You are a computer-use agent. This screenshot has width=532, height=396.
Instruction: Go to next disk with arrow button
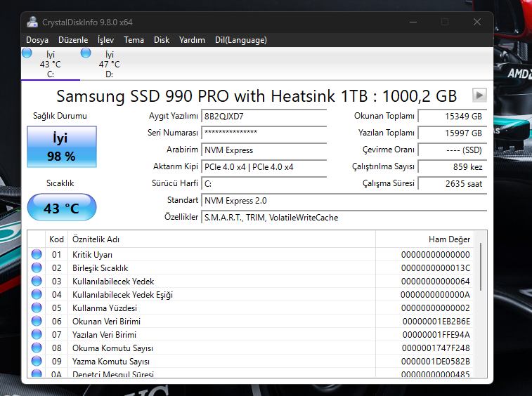tap(479, 95)
